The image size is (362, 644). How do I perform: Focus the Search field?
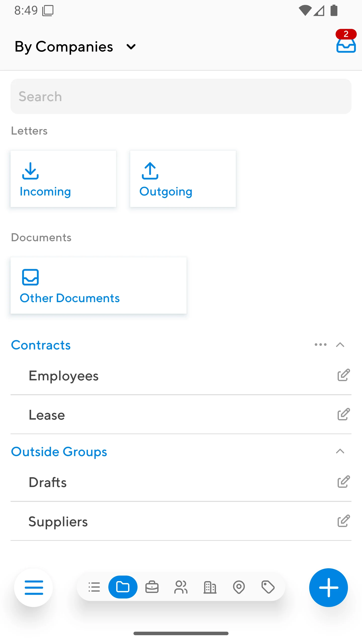coord(181,96)
